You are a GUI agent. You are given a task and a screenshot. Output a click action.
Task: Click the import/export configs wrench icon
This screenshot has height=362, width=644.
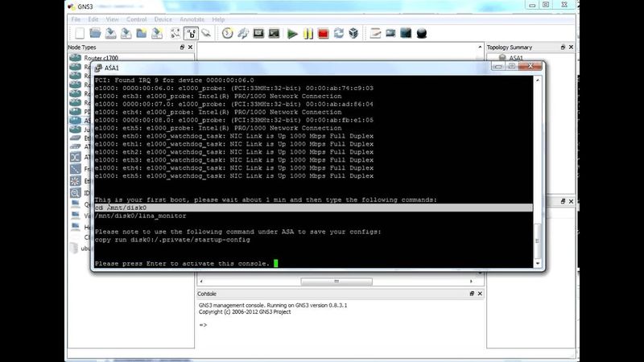[x=243, y=33]
